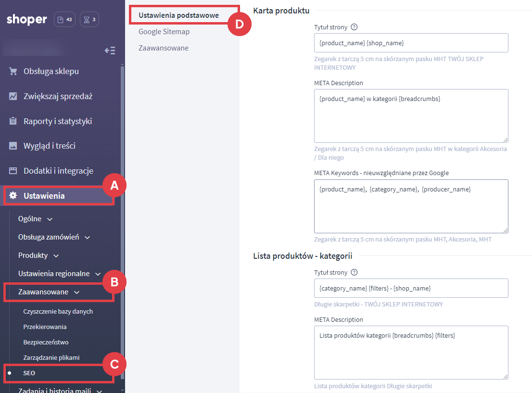
Task: Grab resize handle of product META Description textarea
Action: click(x=505, y=140)
